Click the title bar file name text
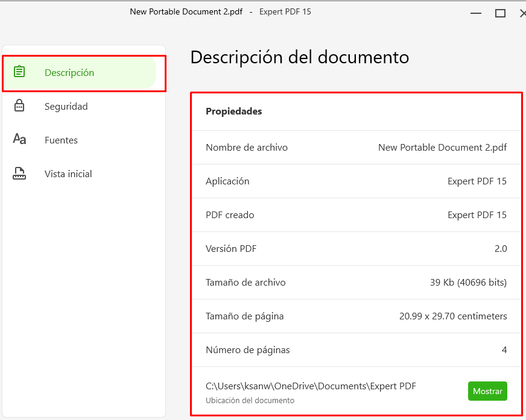The image size is (526, 420). [186, 11]
